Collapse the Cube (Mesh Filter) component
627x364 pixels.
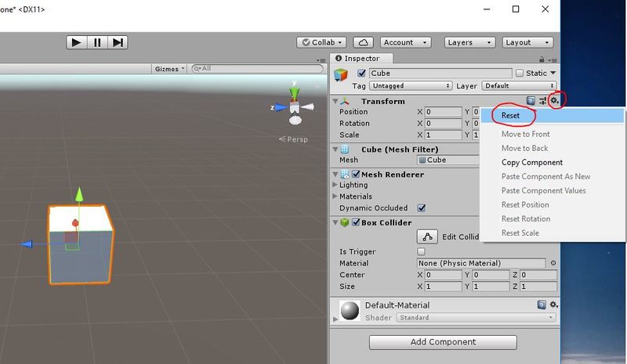335,150
